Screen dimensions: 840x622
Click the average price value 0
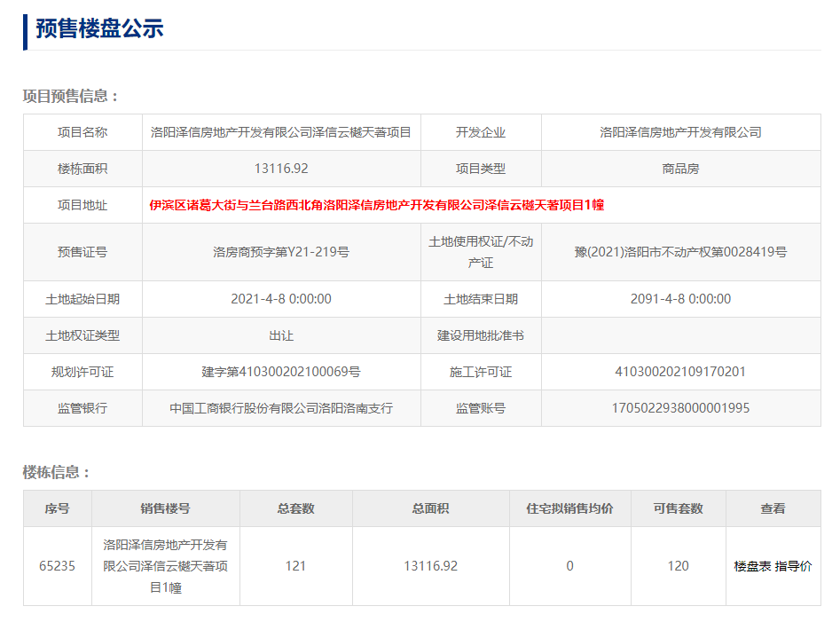(x=570, y=566)
